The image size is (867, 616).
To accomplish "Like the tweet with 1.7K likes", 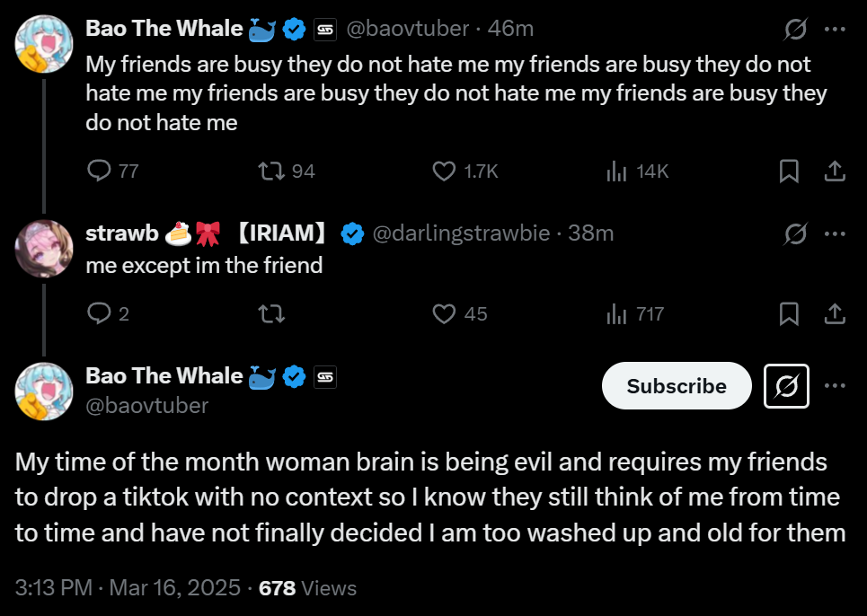I will pos(444,171).
